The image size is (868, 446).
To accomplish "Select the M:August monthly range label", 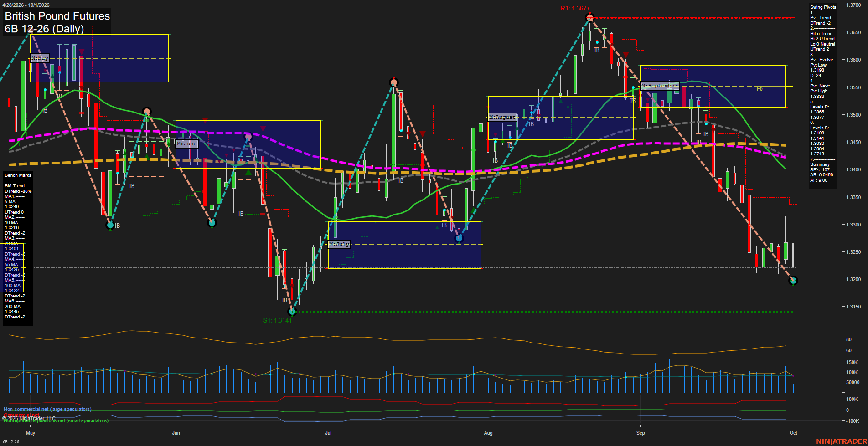I will pos(502,117).
